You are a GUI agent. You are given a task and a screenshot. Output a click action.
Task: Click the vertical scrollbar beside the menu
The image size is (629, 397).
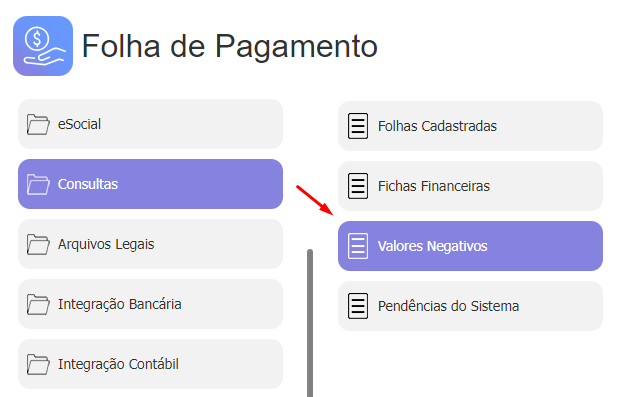coord(310,323)
